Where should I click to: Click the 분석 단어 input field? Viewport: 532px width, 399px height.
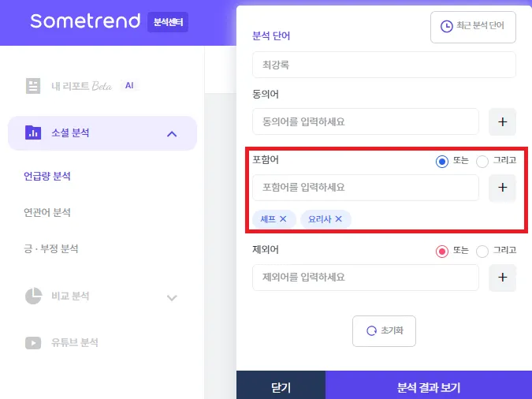click(x=384, y=65)
